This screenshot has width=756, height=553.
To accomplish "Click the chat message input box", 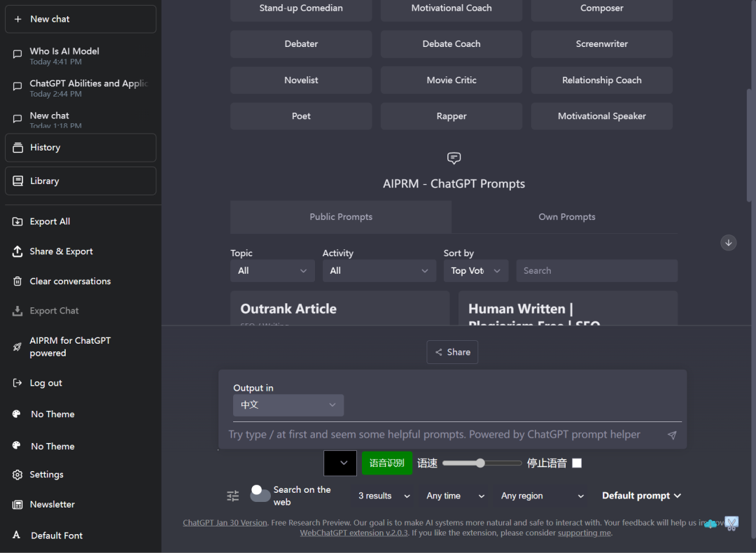I will [x=446, y=435].
